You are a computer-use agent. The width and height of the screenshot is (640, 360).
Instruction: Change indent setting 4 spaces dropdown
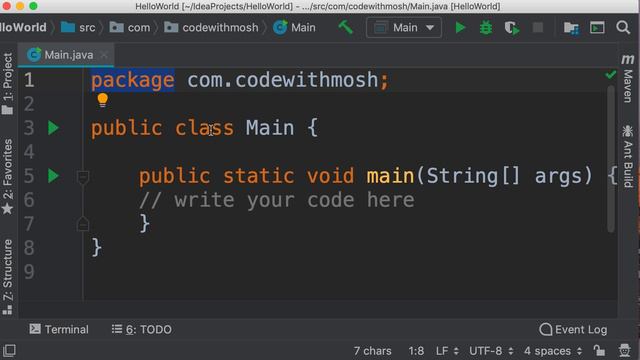click(553, 351)
